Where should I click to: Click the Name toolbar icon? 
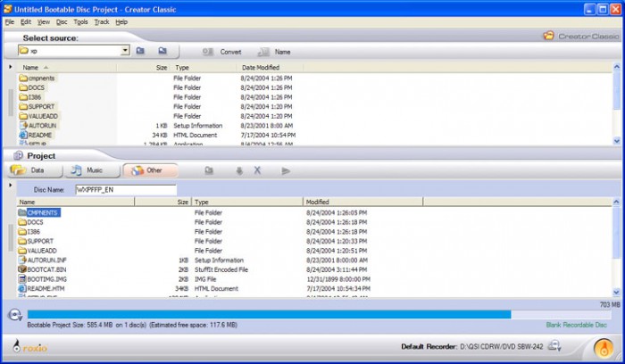click(263, 52)
